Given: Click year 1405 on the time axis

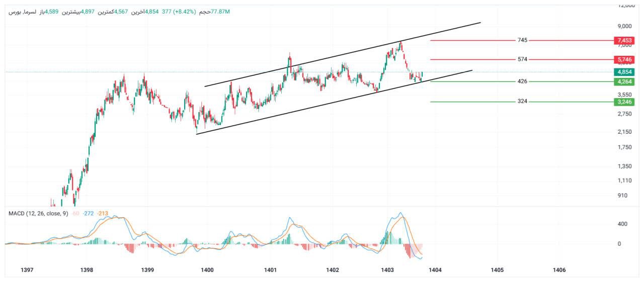Looking at the screenshot, I should pyautogui.click(x=497, y=270).
